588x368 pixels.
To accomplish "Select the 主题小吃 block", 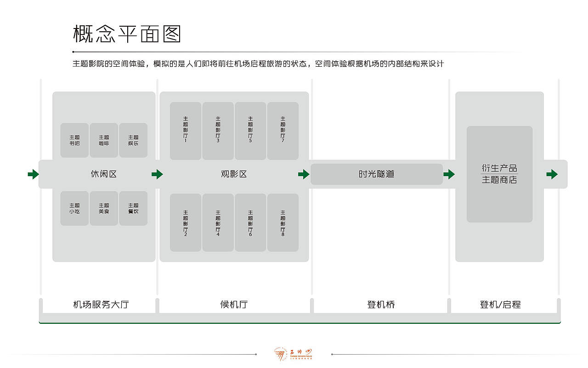I will (74, 208).
